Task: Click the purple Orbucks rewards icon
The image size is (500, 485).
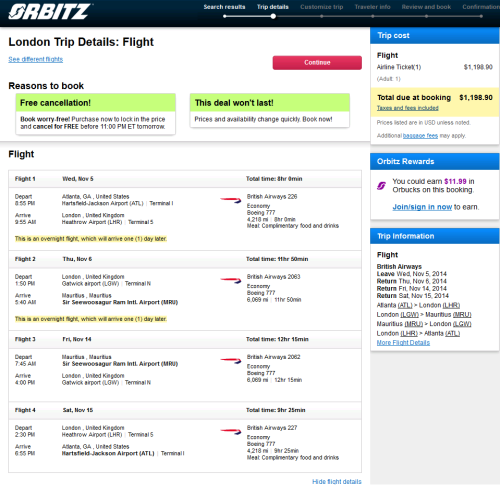Action: point(381,186)
